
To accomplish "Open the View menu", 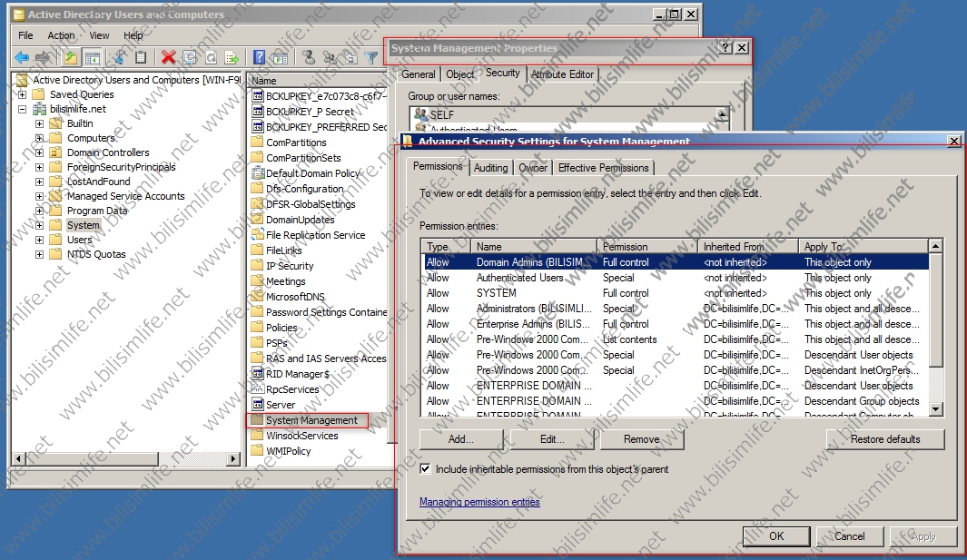I will click(99, 35).
